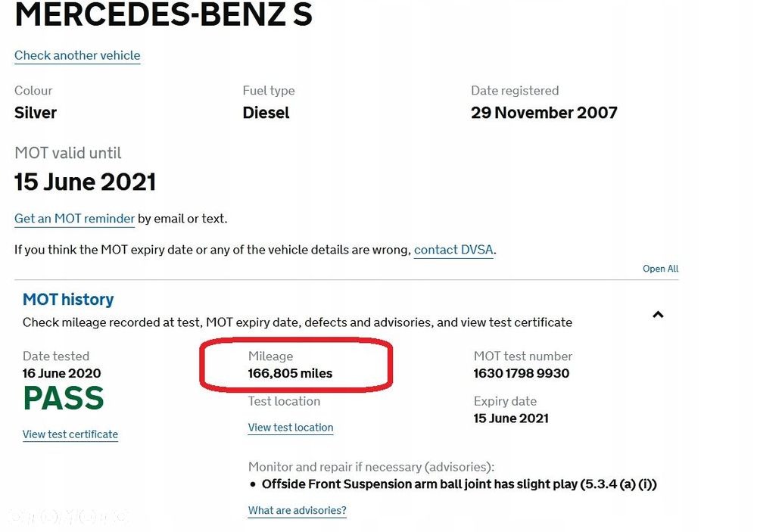Click Open All to expand sections
This screenshot has width=757, height=532.
[x=660, y=269]
